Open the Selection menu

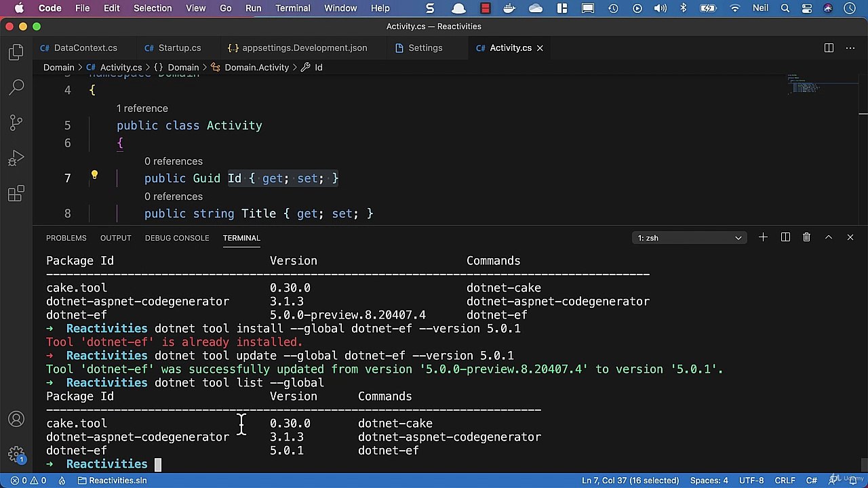[153, 8]
